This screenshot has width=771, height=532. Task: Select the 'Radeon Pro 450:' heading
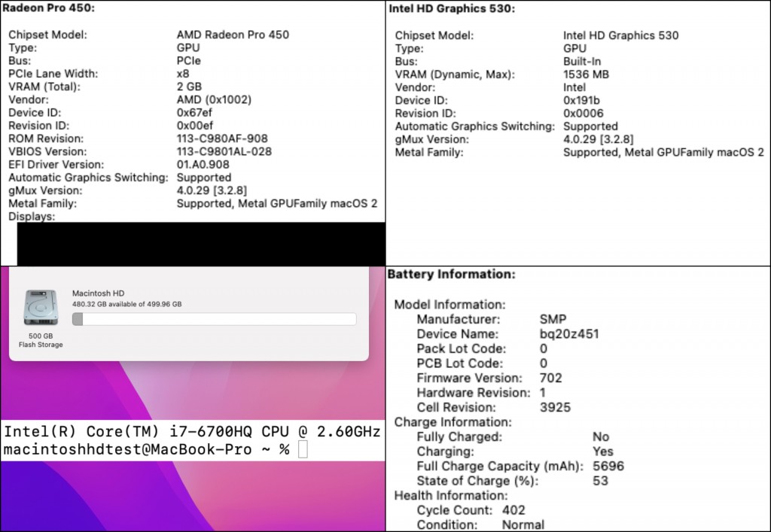pyautogui.click(x=49, y=8)
